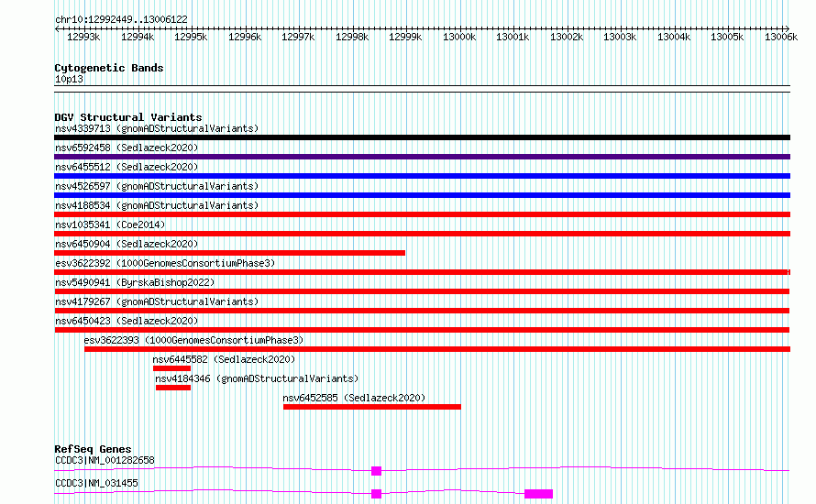
Task: Click label nsv4339713 (gnomADStructuralVariants)
Action: 157,128
